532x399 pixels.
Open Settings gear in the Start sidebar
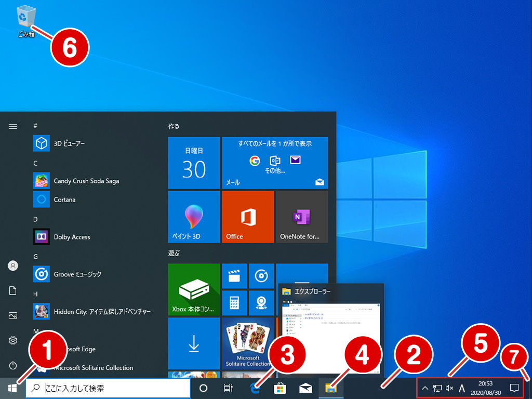click(x=13, y=340)
